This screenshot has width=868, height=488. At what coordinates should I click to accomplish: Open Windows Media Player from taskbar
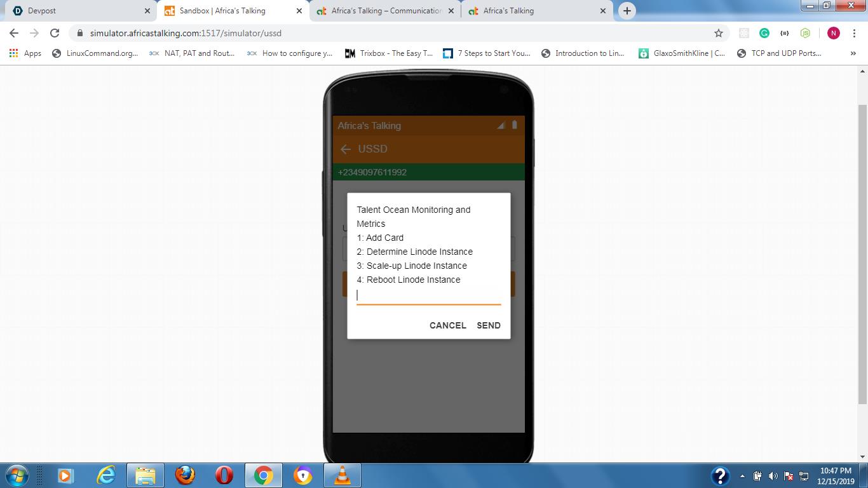(x=65, y=475)
